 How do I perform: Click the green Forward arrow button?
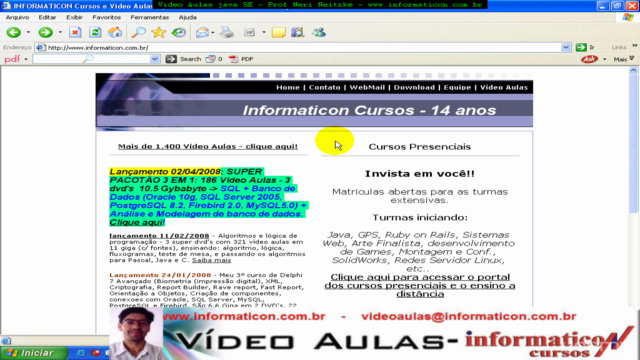click(45, 32)
